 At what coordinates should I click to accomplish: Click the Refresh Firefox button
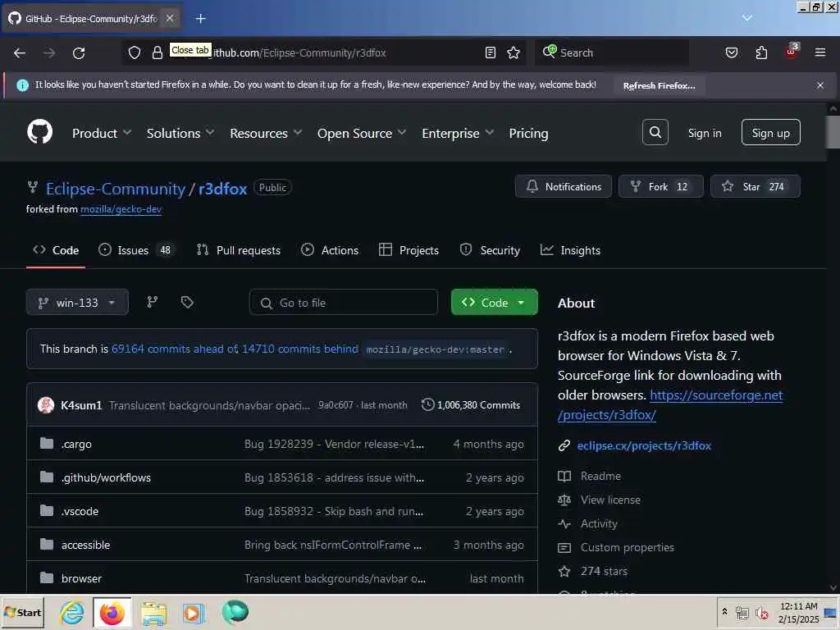coord(659,85)
